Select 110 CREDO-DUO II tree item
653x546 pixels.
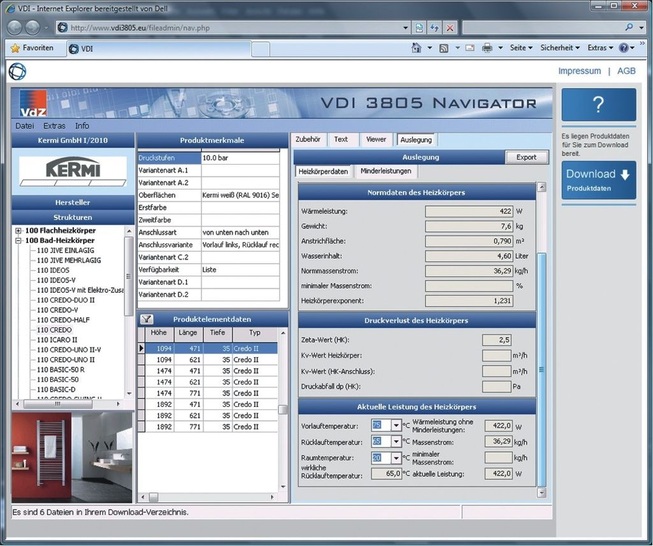pos(66,300)
